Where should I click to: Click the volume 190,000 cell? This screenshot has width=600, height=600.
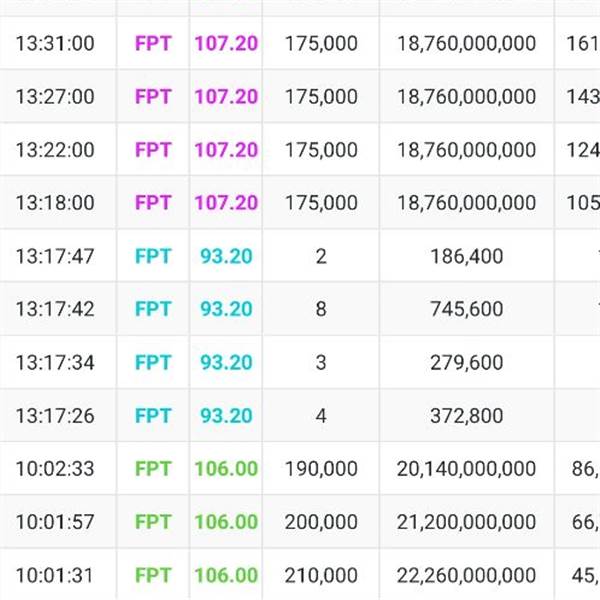click(x=321, y=468)
